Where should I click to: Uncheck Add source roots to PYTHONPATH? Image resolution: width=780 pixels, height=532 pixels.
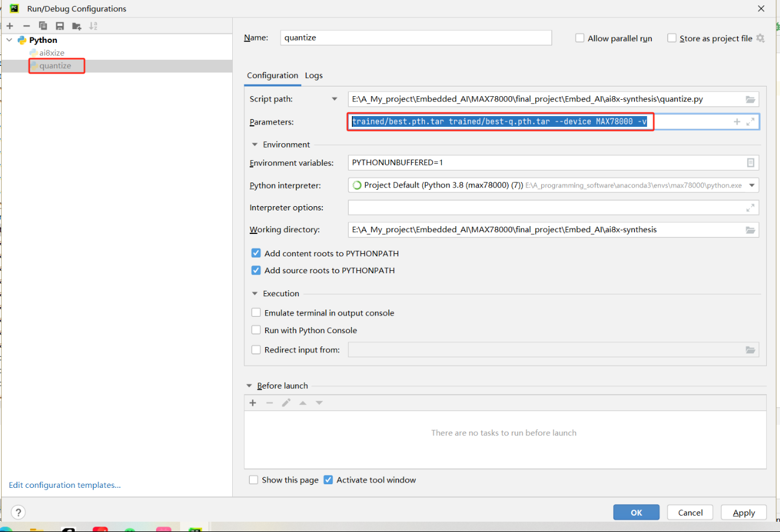tap(256, 270)
